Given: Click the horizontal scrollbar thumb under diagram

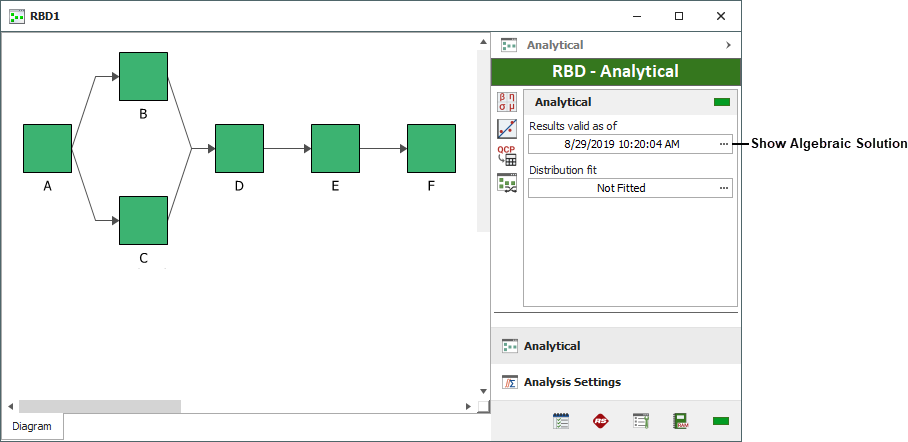Looking at the screenshot, I should point(100,406).
